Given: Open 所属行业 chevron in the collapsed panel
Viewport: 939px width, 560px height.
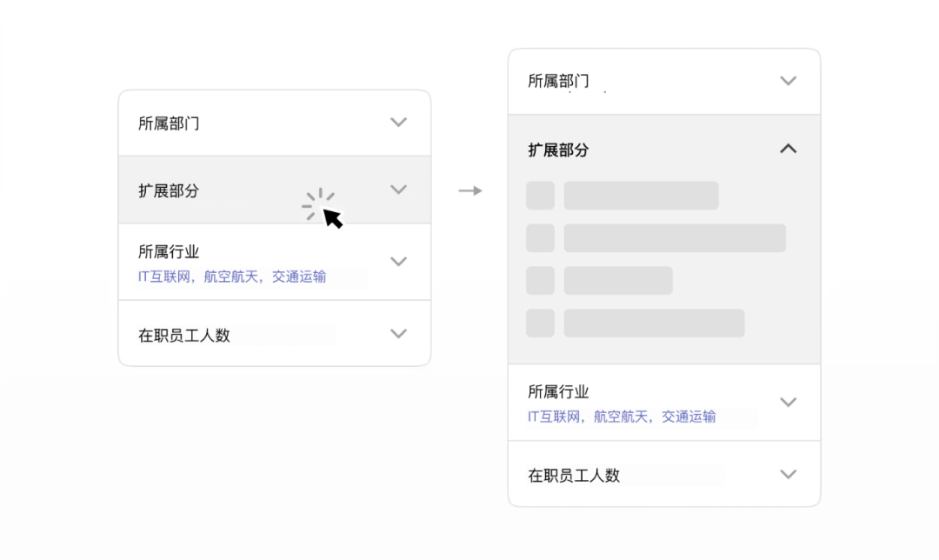Looking at the screenshot, I should (x=398, y=261).
